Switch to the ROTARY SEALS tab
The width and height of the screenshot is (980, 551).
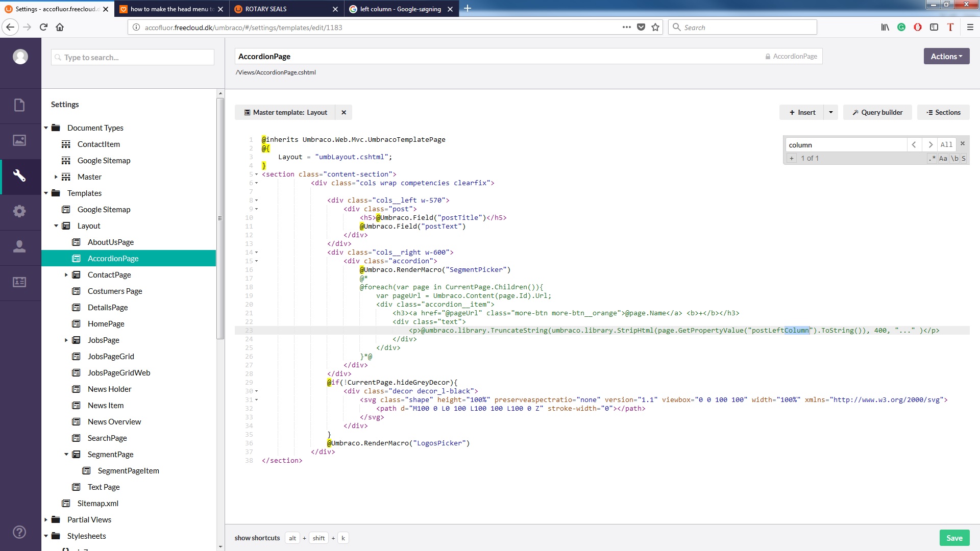tap(287, 9)
